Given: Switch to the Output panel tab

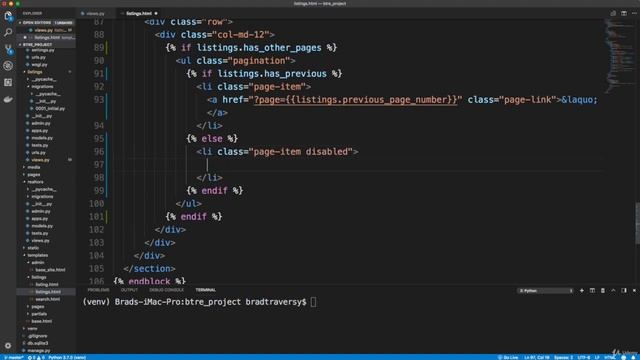Looking at the screenshot, I should pyautogui.click(x=129, y=290).
